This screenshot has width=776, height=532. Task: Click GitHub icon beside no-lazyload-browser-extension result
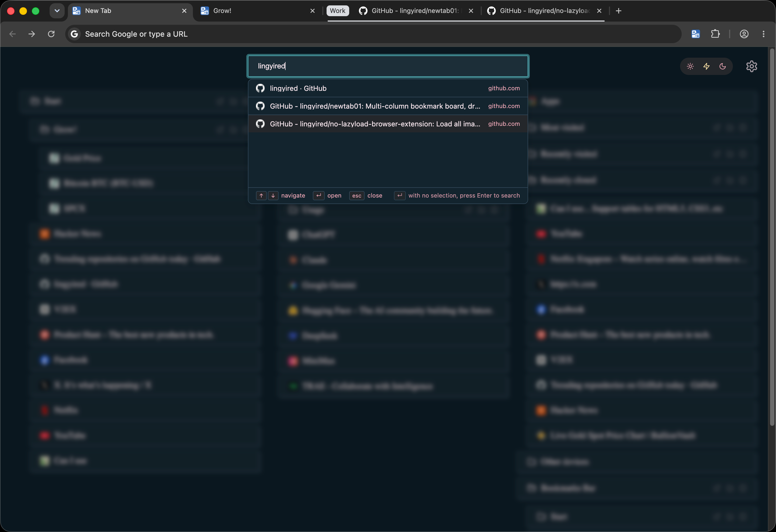click(x=260, y=124)
